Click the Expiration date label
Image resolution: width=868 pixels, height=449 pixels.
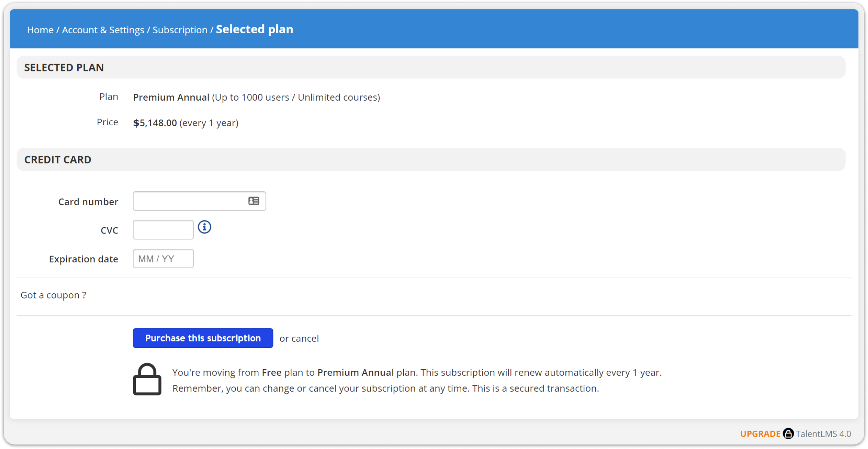click(x=83, y=259)
